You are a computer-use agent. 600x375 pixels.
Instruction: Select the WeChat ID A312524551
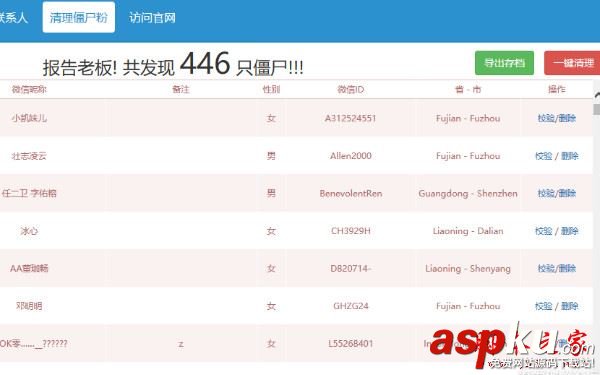pos(351,118)
